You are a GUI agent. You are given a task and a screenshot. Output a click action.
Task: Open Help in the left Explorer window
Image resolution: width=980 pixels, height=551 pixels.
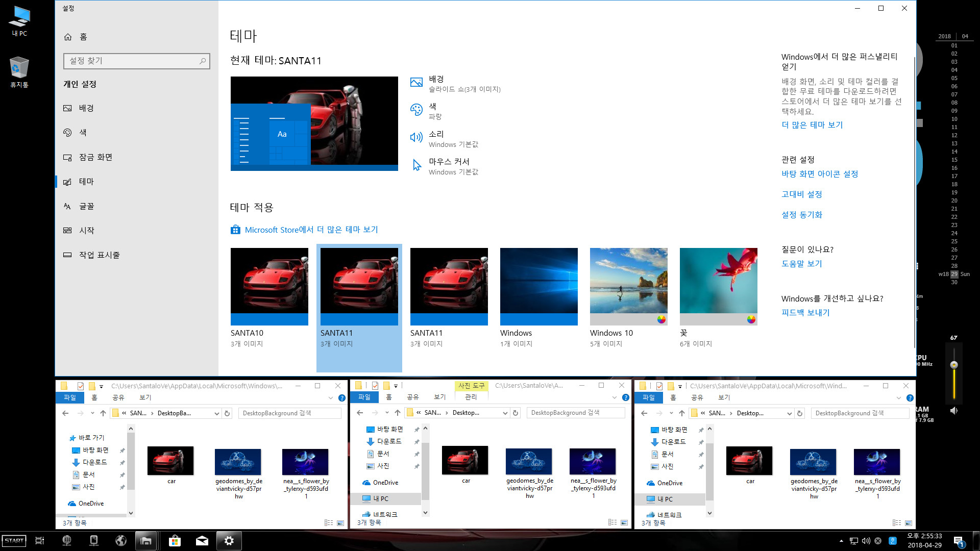coord(342,398)
